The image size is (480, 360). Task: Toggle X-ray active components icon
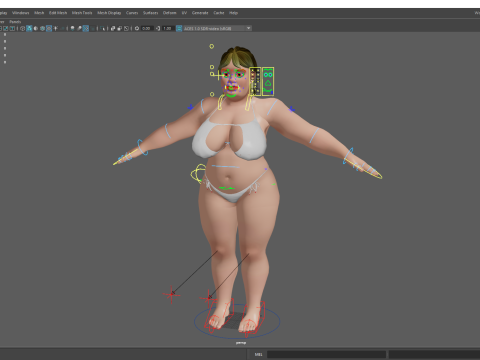pyautogui.click(x=120, y=28)
